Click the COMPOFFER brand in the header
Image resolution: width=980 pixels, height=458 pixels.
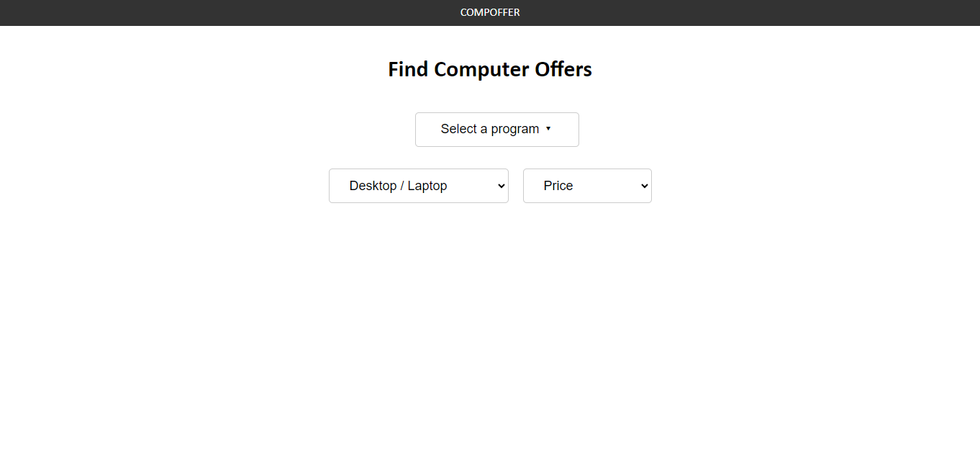[490, 12]
